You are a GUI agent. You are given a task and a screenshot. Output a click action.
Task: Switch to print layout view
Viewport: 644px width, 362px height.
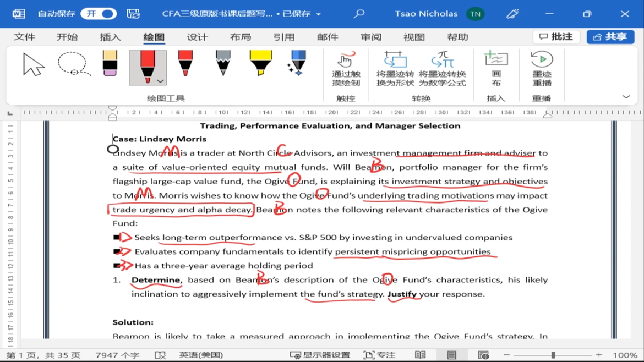[452, 355]
